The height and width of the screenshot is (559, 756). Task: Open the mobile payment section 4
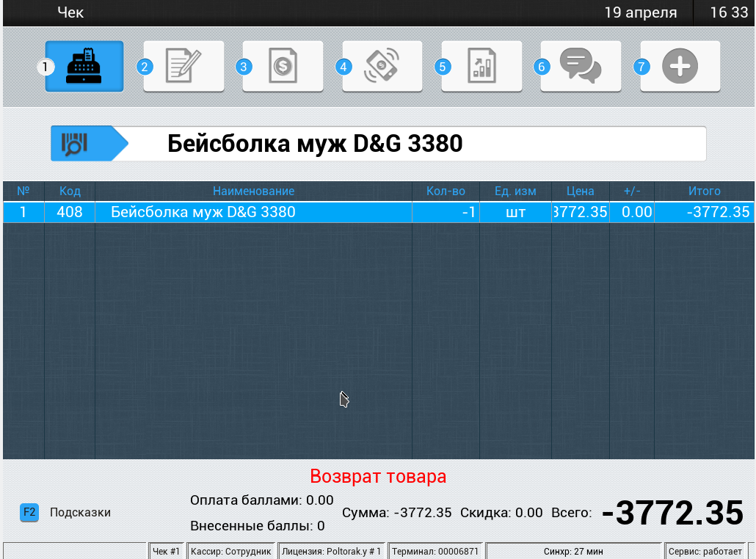[382, 66]
